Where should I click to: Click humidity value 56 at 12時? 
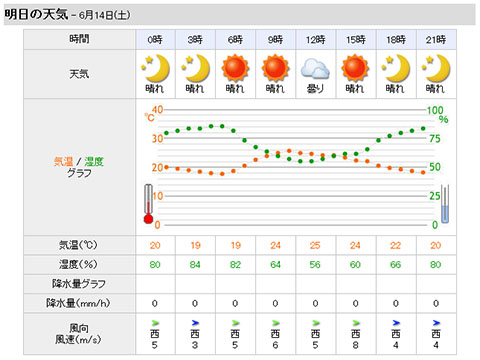315,265
